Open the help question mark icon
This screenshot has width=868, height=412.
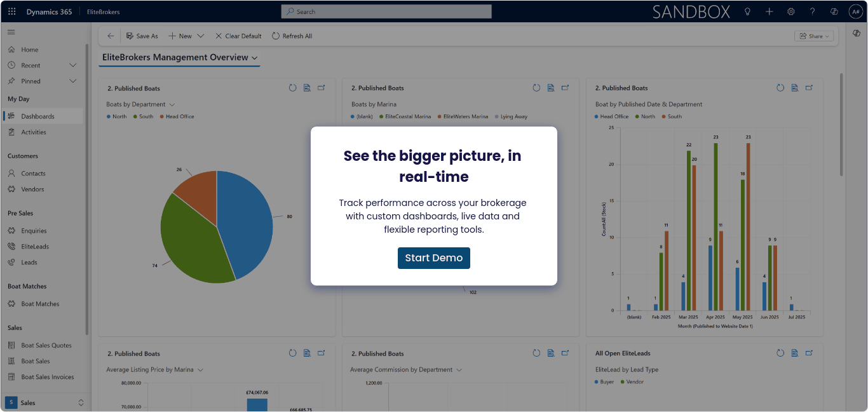click(812, 11)
